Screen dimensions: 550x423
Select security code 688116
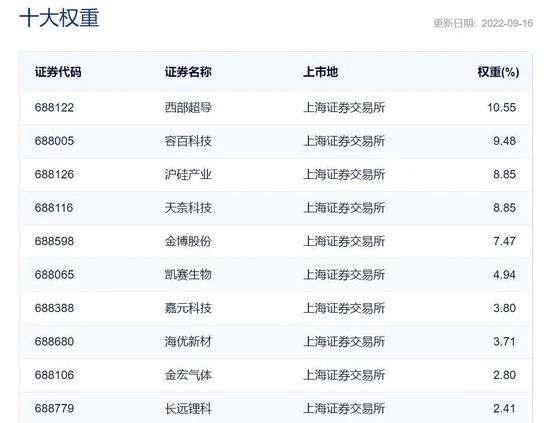point(54,208)
